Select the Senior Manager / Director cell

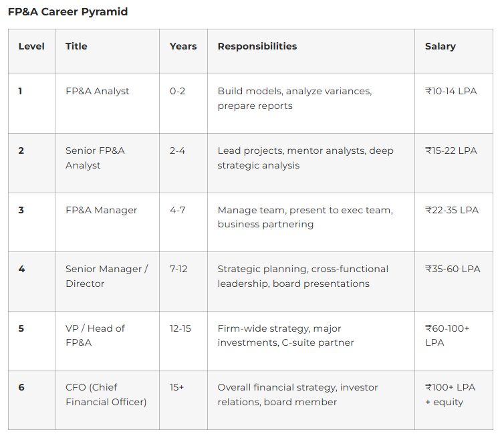point(107,276)
